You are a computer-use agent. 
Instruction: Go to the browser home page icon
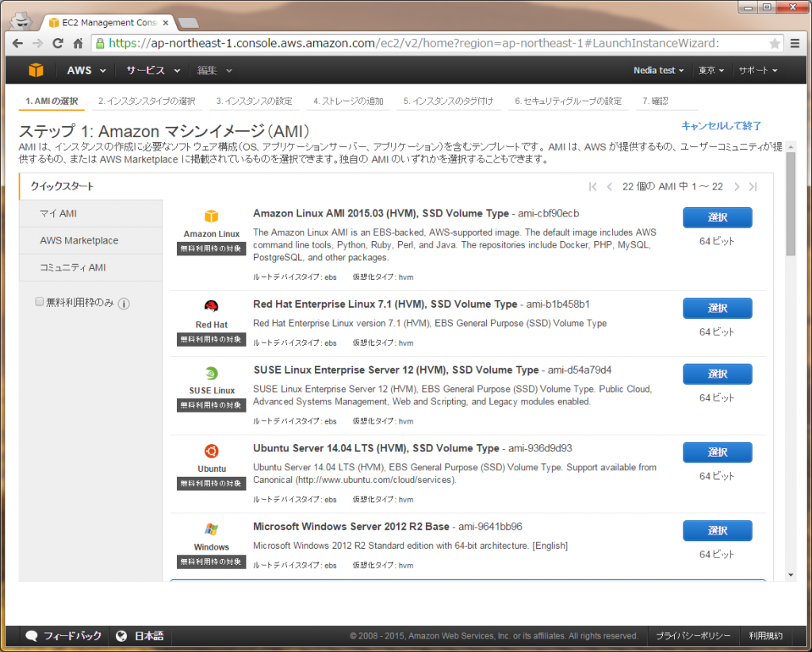(78, 43)
